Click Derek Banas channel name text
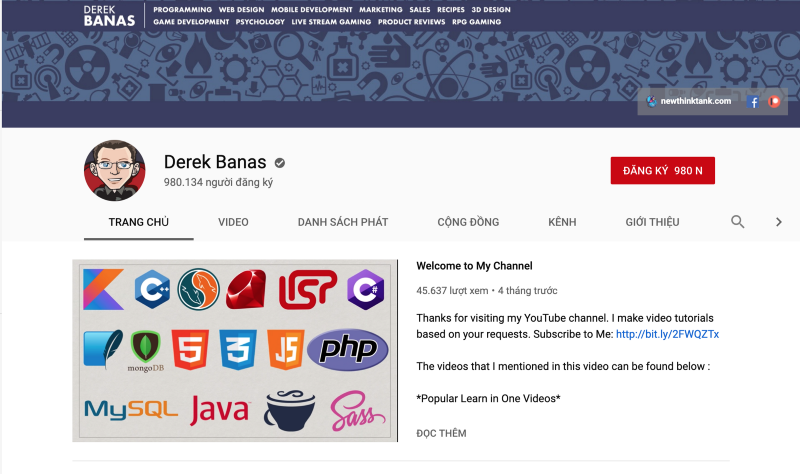The image size is (800, 474). 215,162
